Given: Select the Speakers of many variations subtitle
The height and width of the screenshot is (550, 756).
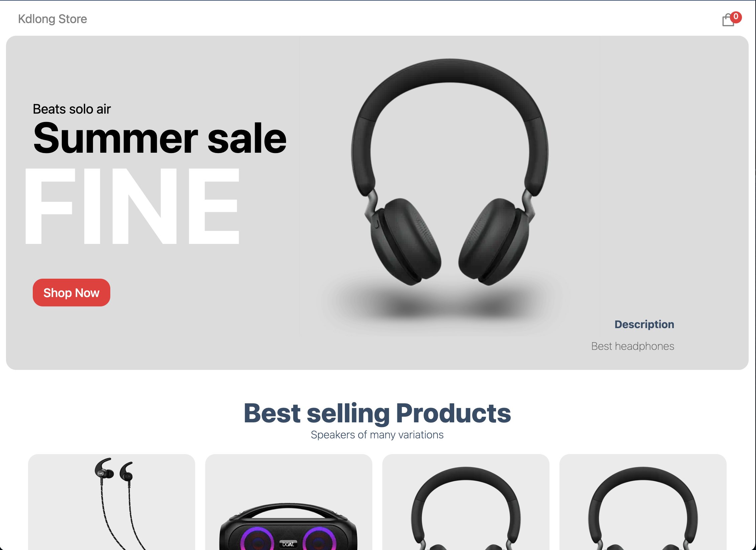Looking at the screenshot, I should point(377,435).
